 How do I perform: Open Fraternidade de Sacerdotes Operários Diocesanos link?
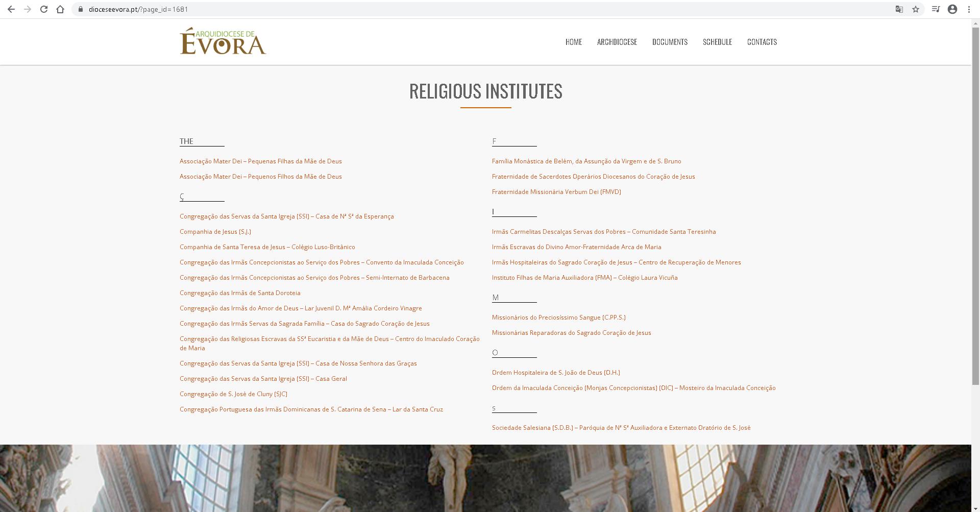[594, 177]
